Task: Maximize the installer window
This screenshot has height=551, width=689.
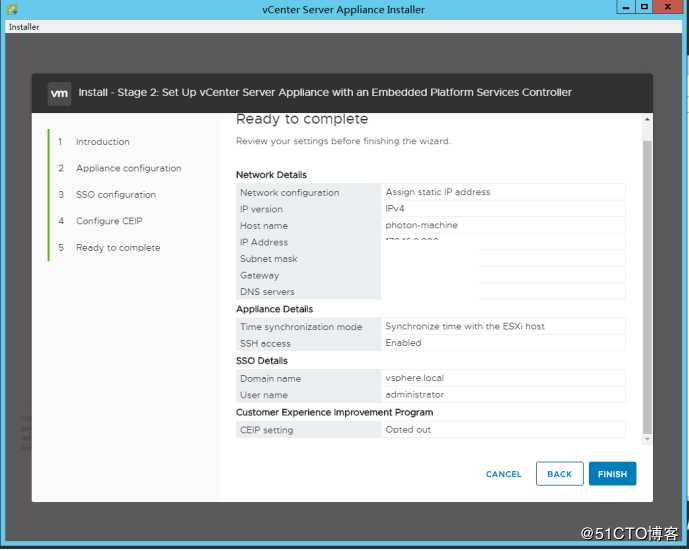Action: click(x=644, y=7)
